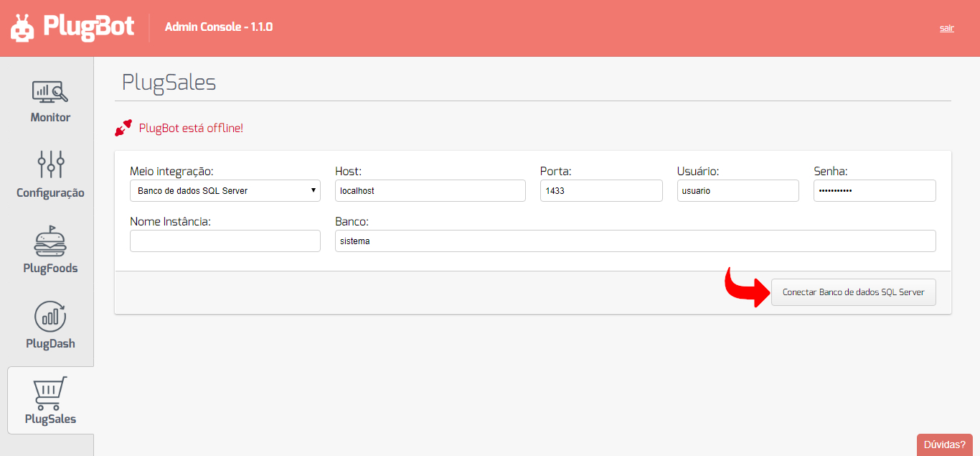Focus the Host field containing localhost
The height and width of the screenshot is (456, 980).
(x=430, y=191)
